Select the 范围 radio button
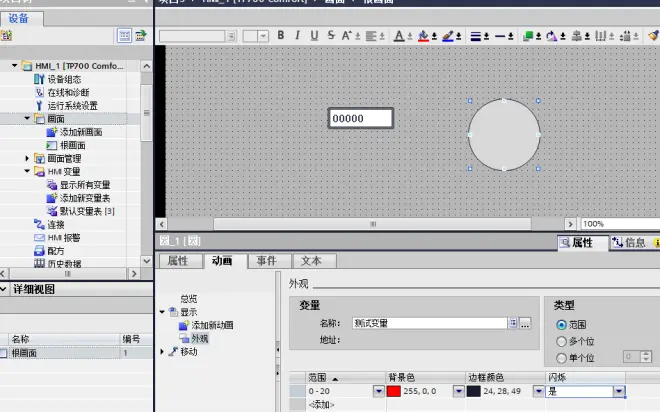Screen dimensions: 660x412 coord(561,324)
